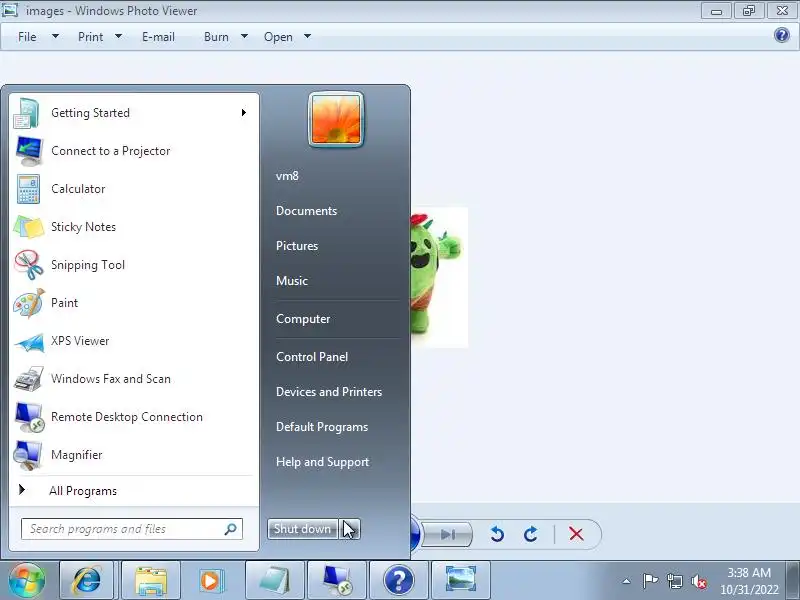The width and height of the screenshot is (800, 600).
Task: Click the network icon in system tray
Action: click(x=674, y=581)
